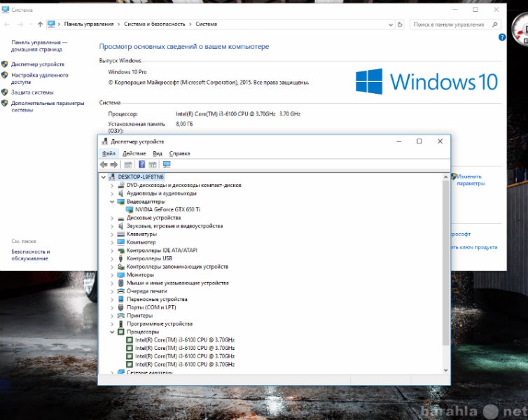
Task: Select the Клавиатуры keyboard icon
Action: pos(121,234)
